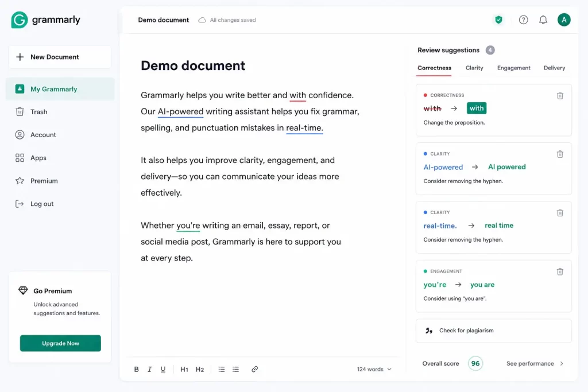Click the 'Demo document' heading in editor
Viewport: 588px width, 392px height.
click(x=193, y=65)
